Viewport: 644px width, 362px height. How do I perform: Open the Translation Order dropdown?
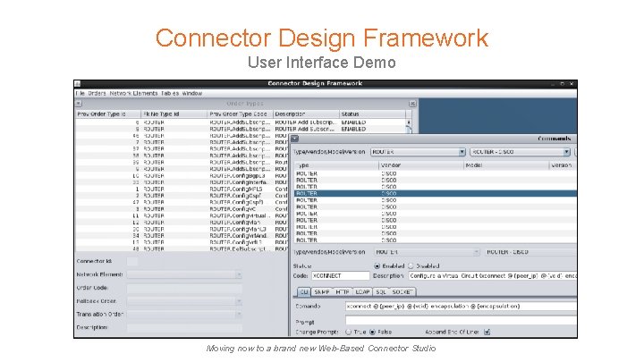(184, 315)
